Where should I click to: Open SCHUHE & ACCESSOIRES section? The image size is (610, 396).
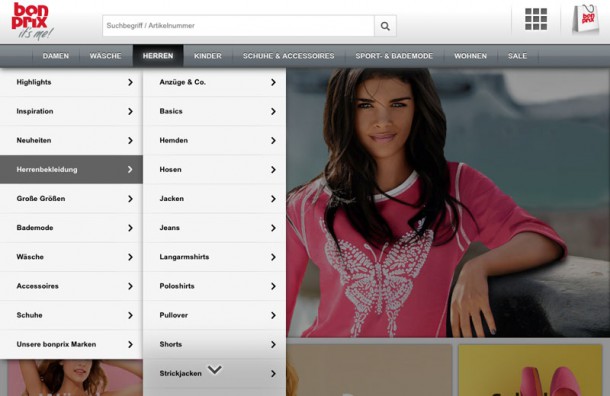[x=289, y=56]
